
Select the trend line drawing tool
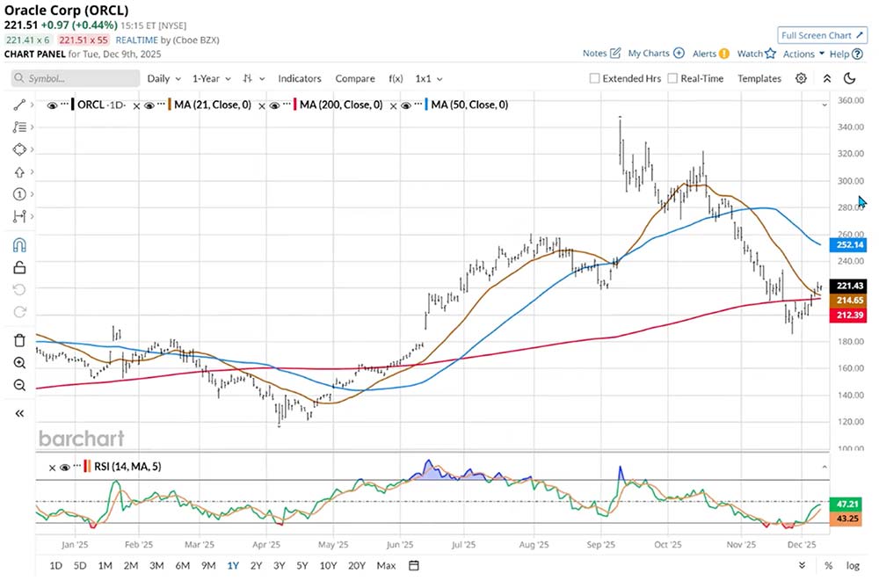18,105
